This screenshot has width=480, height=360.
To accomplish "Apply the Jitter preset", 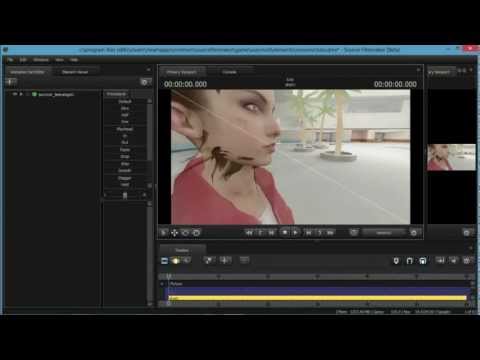I will pos(125,164).
